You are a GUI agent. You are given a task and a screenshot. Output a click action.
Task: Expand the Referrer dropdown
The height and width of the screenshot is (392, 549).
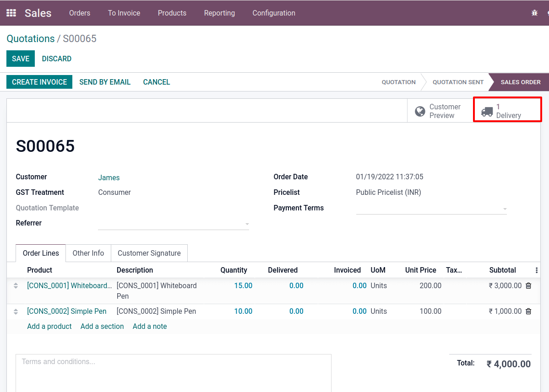(247, 224)
